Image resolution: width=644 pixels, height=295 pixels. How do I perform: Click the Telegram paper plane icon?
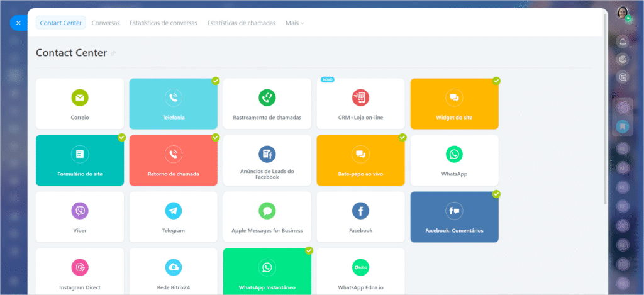174,211
